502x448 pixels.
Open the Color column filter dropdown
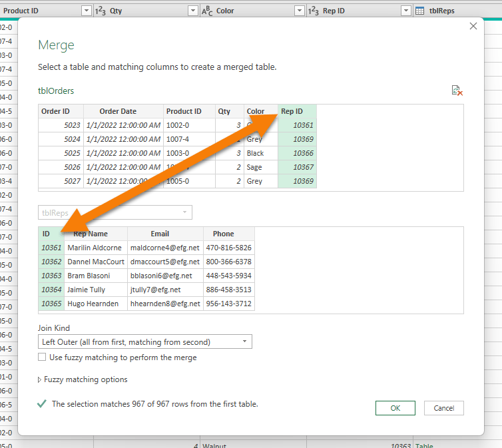pos(299,11)
